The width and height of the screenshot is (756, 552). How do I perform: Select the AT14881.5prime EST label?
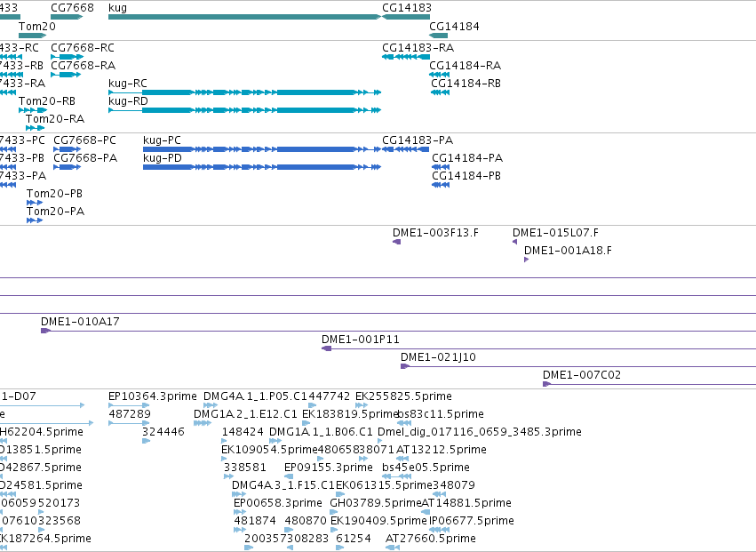click(466, 503)
